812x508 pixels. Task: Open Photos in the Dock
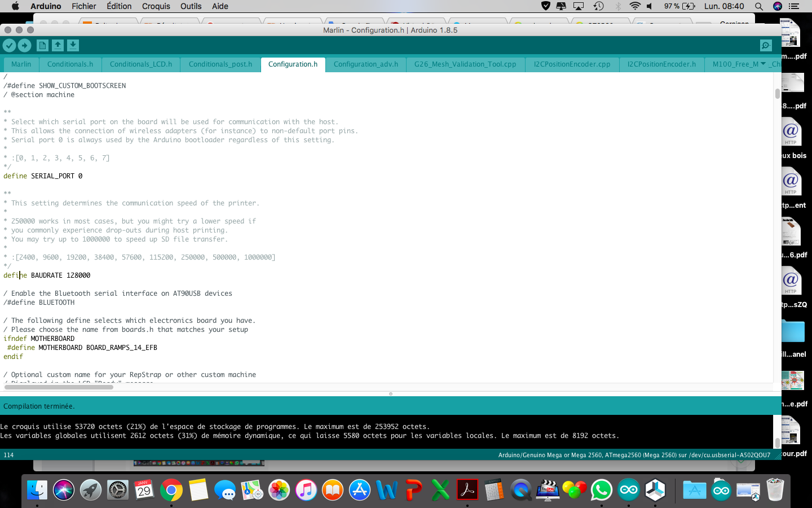pos(279,490)
